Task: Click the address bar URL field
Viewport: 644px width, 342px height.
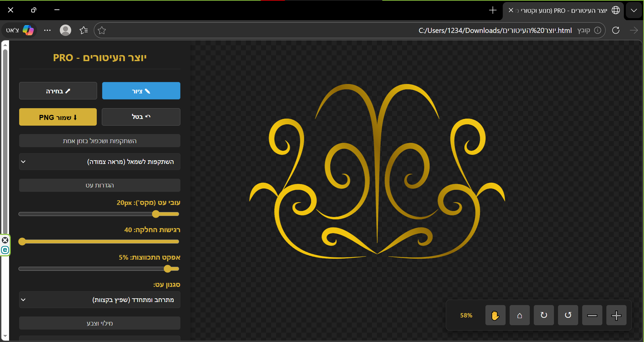Action: [302, 31]
